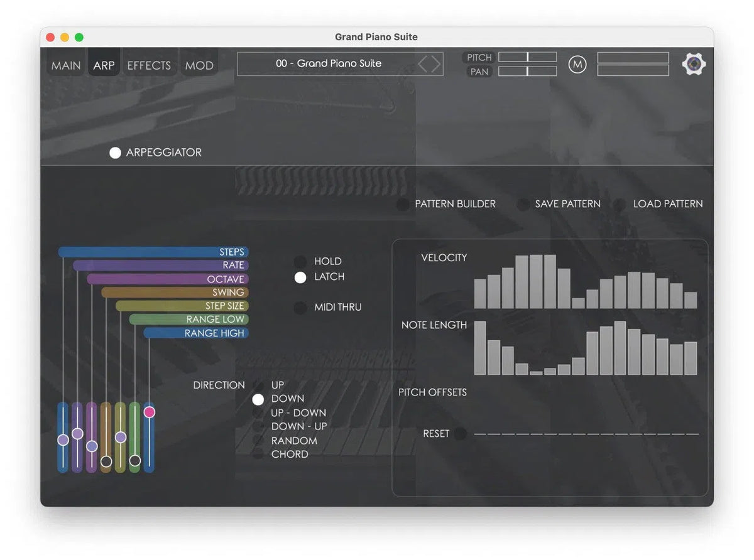The height and width of the screenshot is (560, 754).
Task: Open the Mod tab
Action: 199,65
